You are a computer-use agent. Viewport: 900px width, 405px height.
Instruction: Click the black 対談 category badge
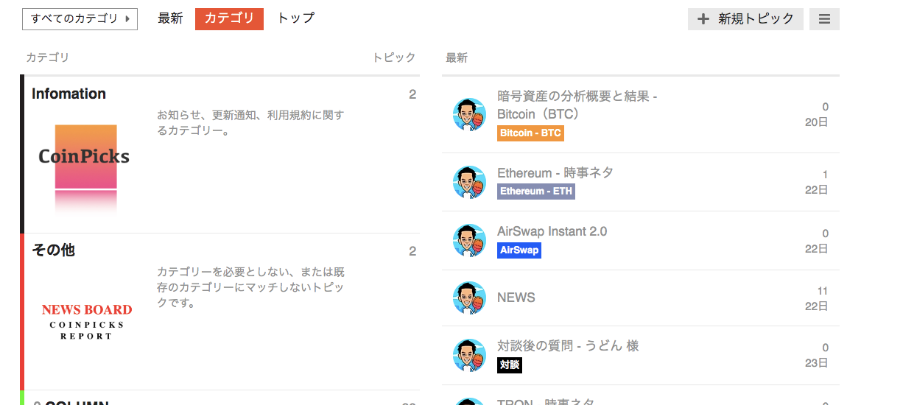510,365
